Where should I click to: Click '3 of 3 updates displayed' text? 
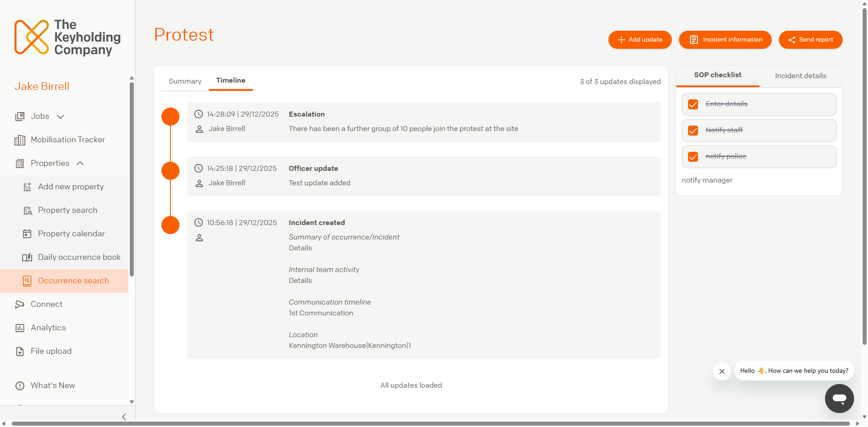[x=620, y=82]
